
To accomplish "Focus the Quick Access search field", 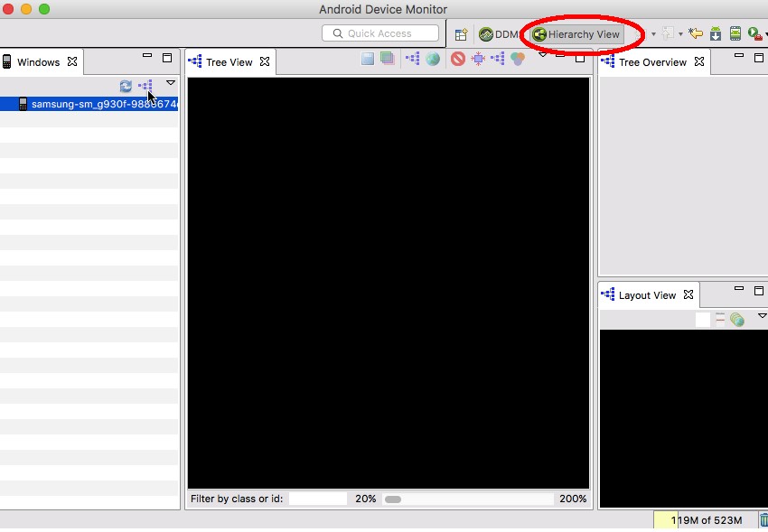I will click(380, 33).
